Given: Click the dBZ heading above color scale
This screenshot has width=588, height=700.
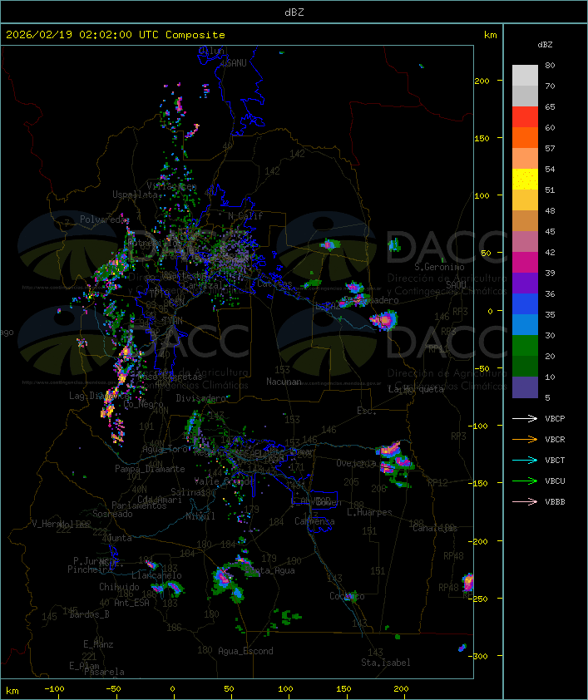Looking at the screenshot, I should 545,45.
